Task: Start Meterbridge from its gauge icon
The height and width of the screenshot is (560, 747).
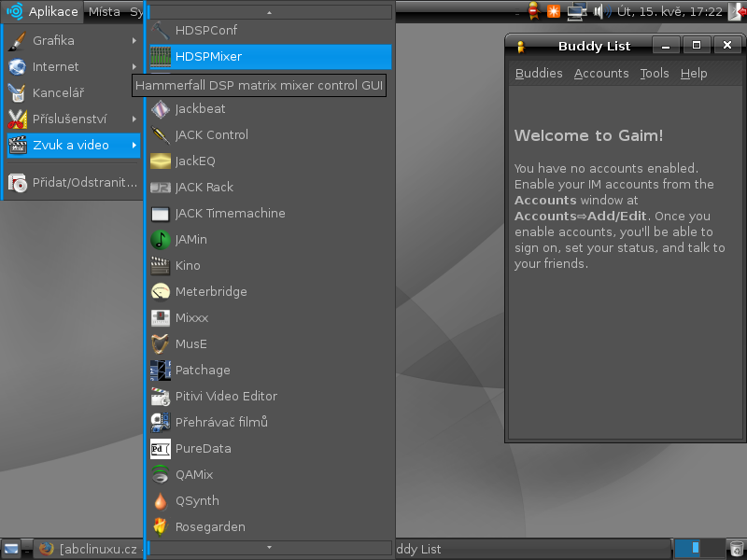Action: click(x=161, y=292)
